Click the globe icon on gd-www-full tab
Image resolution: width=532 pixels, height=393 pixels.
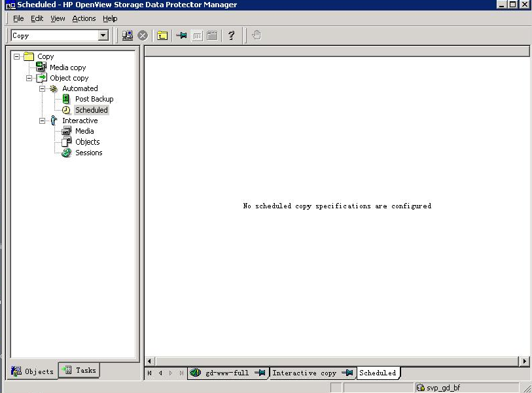[x=196, y=372]
